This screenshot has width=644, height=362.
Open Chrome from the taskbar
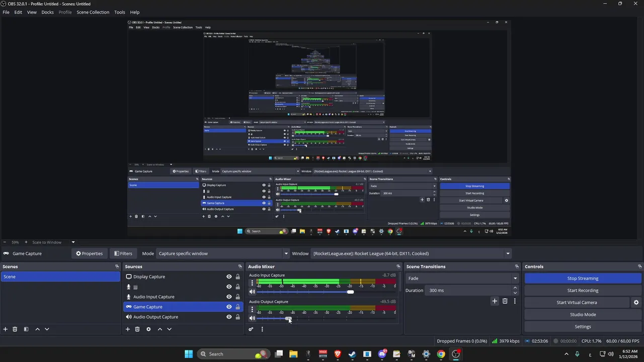coord(441,354)
